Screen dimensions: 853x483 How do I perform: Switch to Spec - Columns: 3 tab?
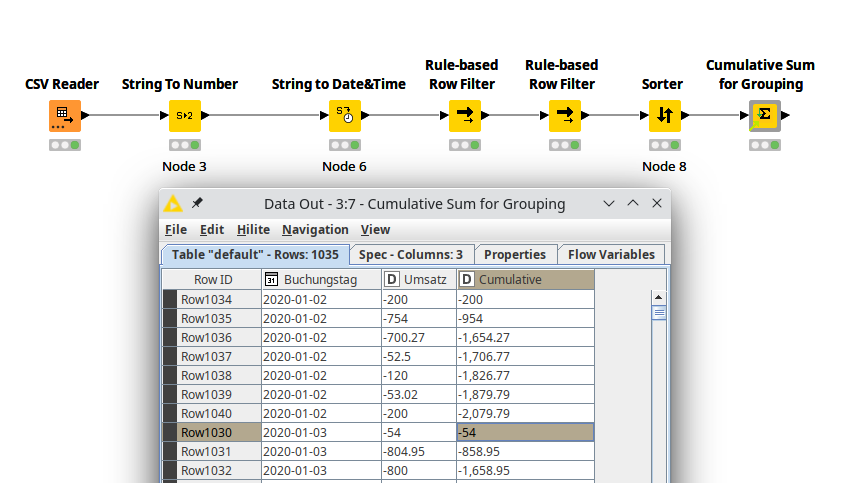[x=411, y=254]
